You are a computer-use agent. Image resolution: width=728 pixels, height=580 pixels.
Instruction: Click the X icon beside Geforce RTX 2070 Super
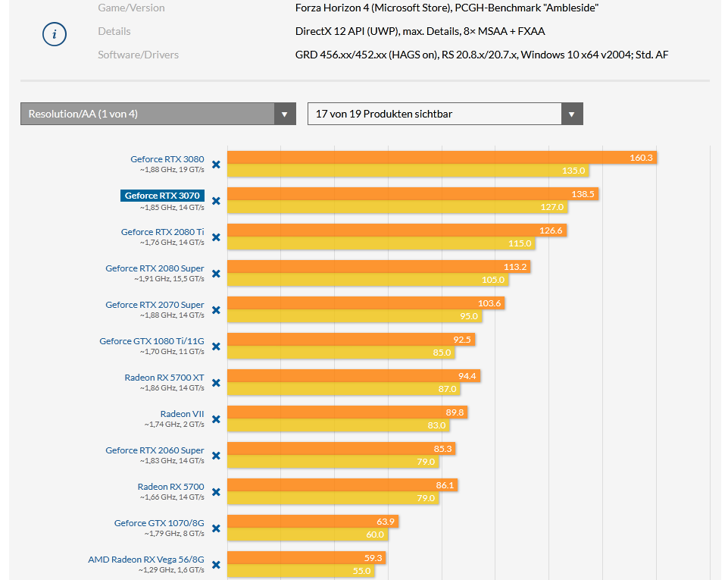[x=216, y=310]
